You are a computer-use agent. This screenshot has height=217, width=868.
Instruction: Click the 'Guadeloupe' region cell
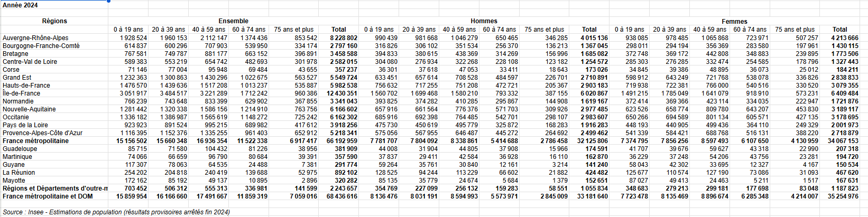[x=20, y=149]
